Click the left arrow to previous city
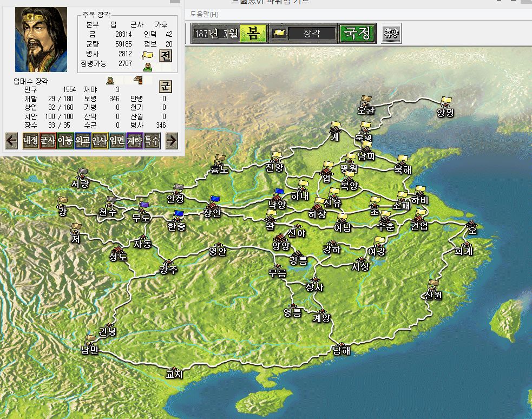 (11, 141)
